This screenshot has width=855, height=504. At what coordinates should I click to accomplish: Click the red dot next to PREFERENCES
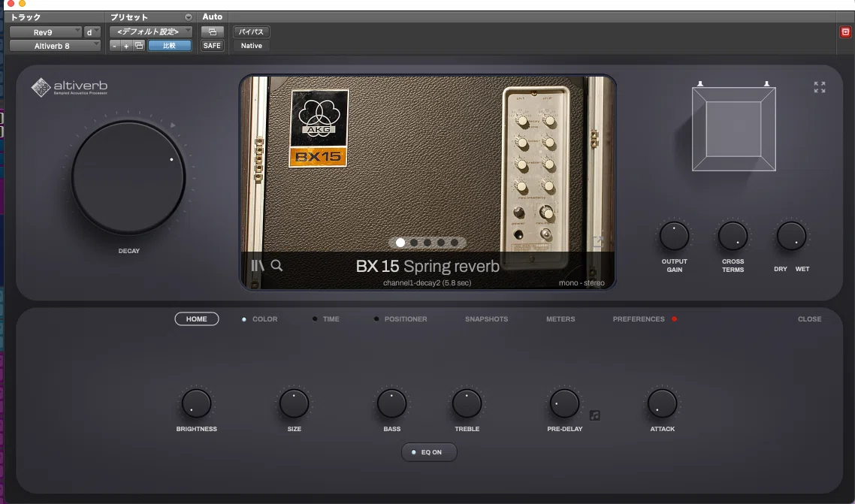point(675,318)
